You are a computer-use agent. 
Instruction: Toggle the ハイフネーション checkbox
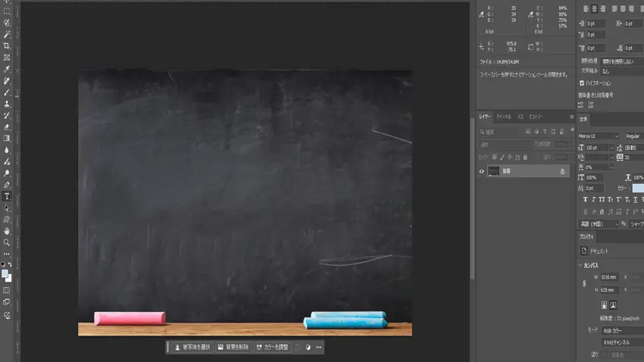[582, 83]
